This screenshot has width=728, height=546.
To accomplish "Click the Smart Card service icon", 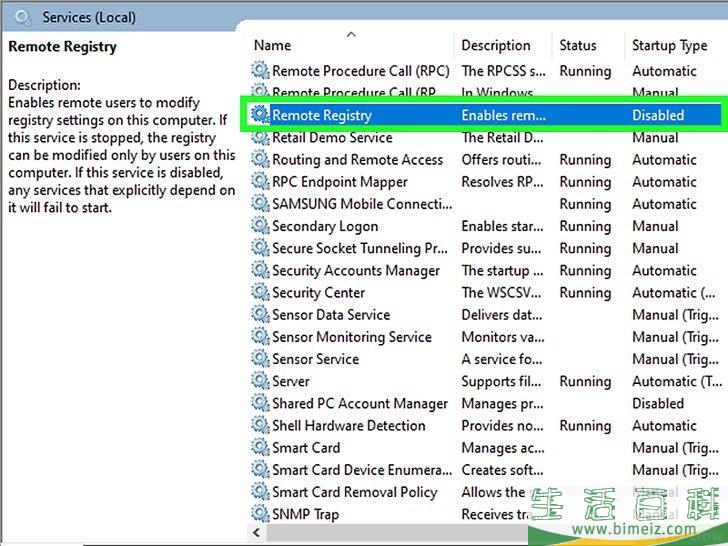I will (x=260, y=448).
